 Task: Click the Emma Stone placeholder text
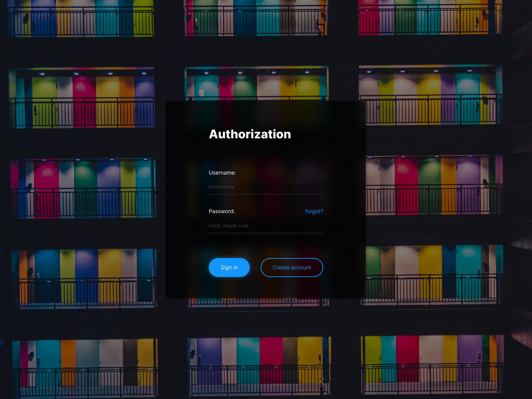(x=221, y=187)
